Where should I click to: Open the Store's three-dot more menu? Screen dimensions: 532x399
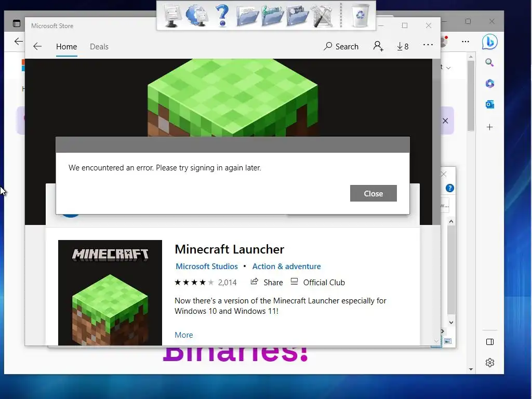428,45
